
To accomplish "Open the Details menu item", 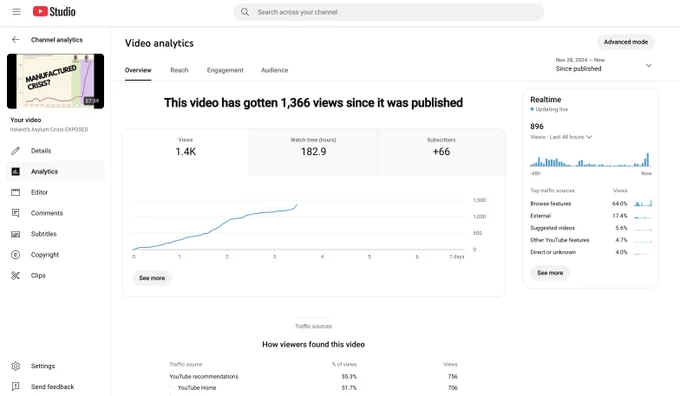I will pyautogui.click(x=56, y=151).
